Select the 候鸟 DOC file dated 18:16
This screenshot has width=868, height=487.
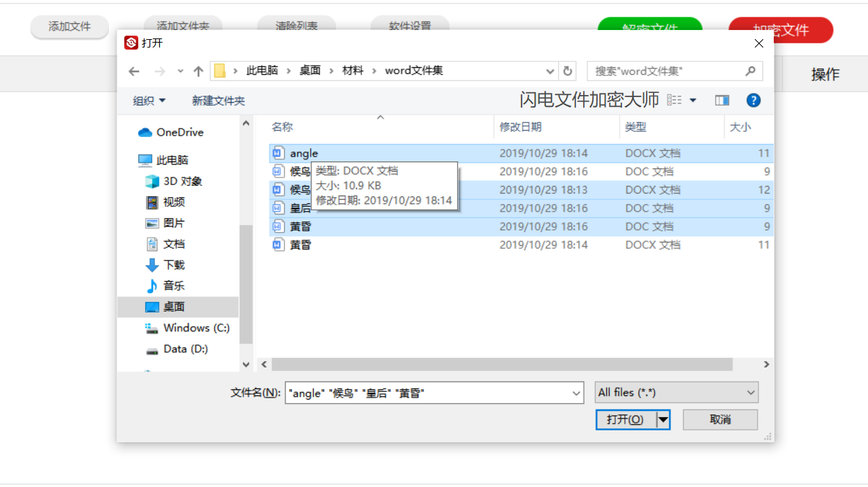coord(520,171)
